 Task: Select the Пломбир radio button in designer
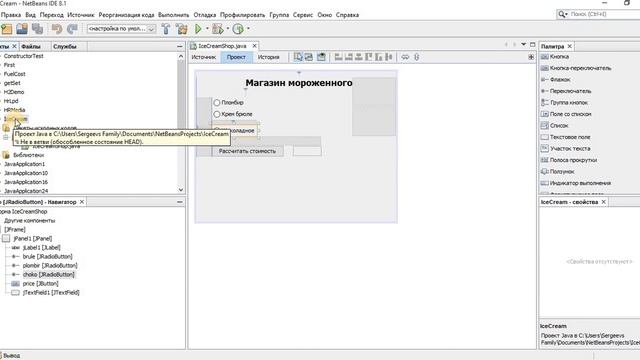pyautogui.click(x=229, y=102)
